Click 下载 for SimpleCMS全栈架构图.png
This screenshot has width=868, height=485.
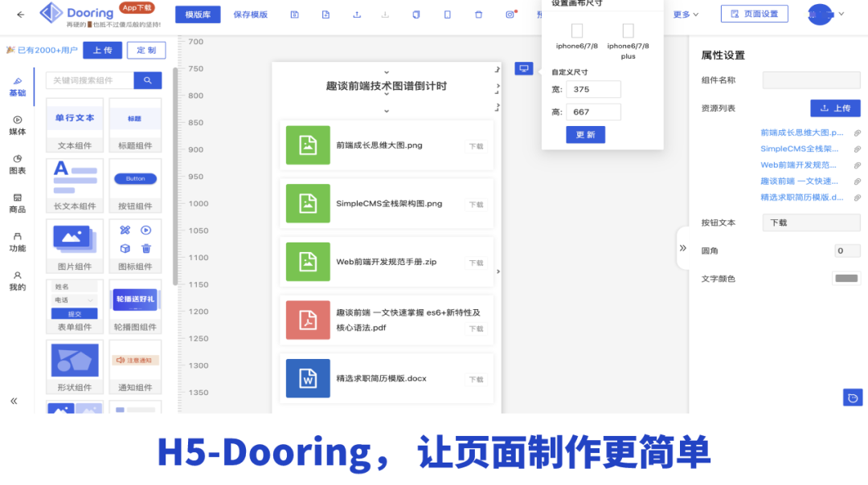(x=476, y=205)
